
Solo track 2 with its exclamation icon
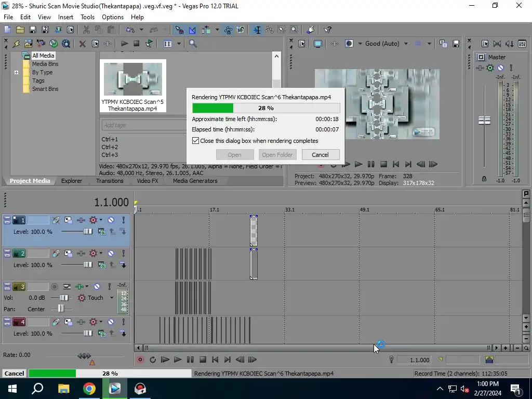coord(124,254)
